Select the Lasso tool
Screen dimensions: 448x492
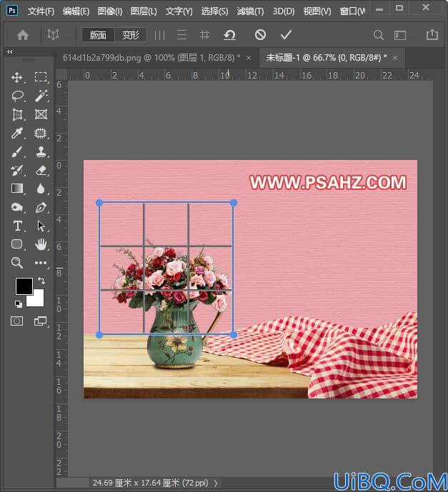[18, 96]
